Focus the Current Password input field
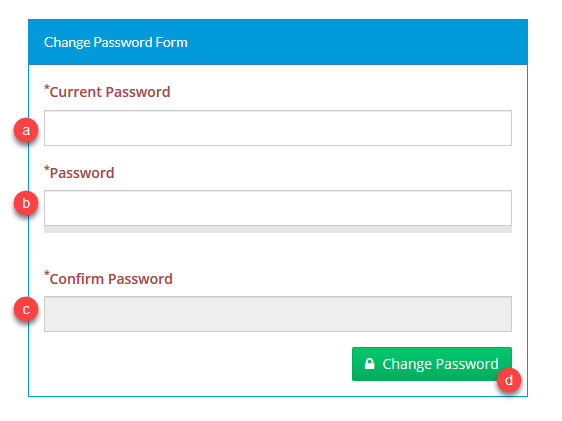 [278, 128]
